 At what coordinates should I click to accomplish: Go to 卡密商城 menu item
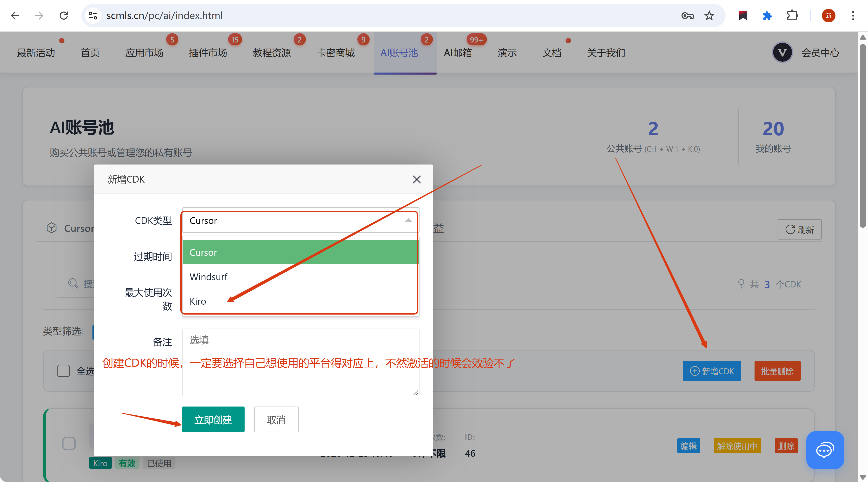point(336,53)
